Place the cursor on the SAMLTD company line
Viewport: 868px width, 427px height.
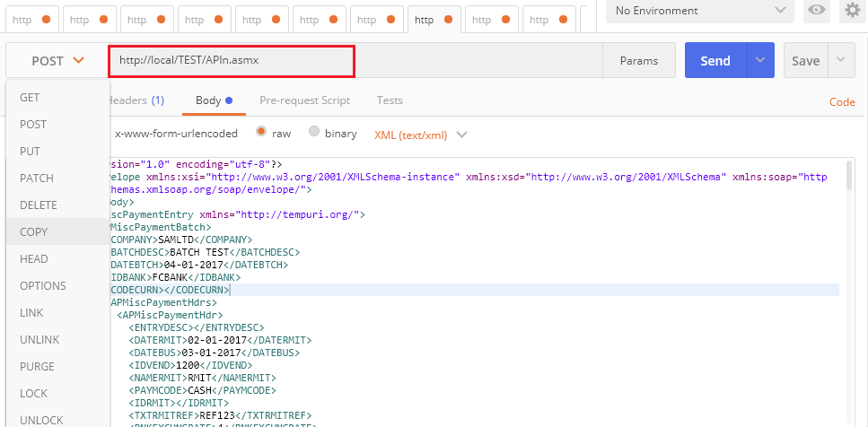tap(181, 240)
